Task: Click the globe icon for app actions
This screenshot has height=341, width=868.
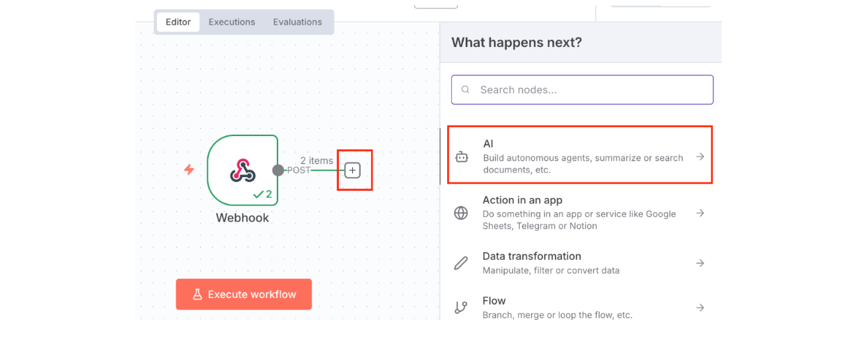Action: pos(461,213)
